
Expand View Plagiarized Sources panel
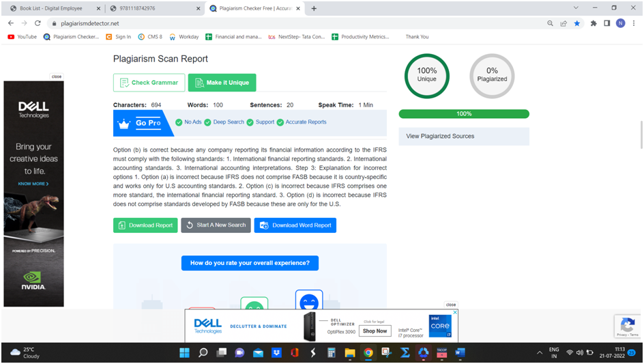(464, 136)
